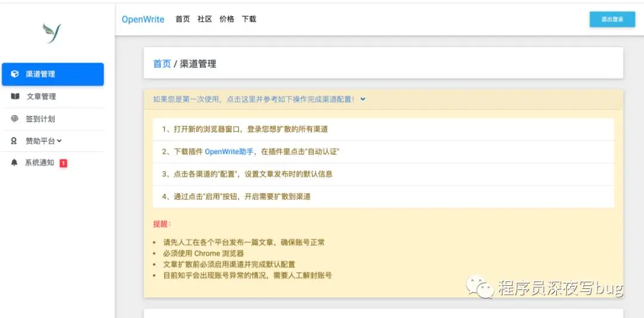This screenshot has height=318, width=644.
Task: Click step 4 text 通过点击"启用"按钮
Action: tap(236, 197)
